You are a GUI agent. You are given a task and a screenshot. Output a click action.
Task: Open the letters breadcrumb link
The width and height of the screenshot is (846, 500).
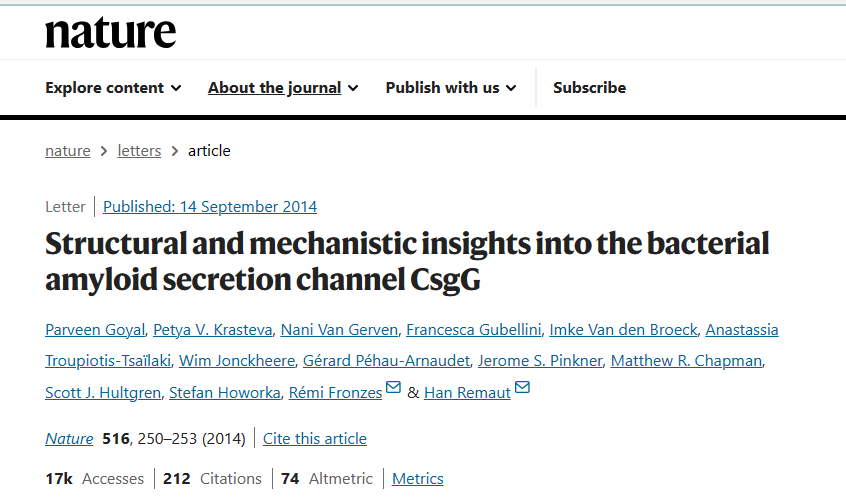click(139, 151)
